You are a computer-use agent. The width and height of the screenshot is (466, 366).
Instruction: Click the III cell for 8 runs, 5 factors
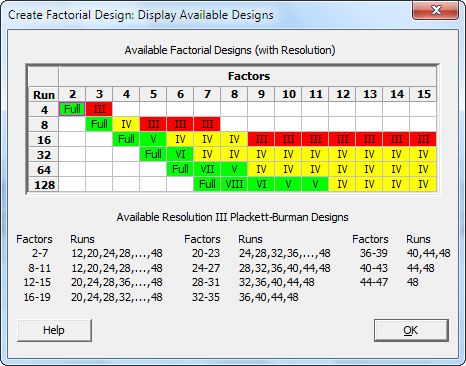click(153, 124)
